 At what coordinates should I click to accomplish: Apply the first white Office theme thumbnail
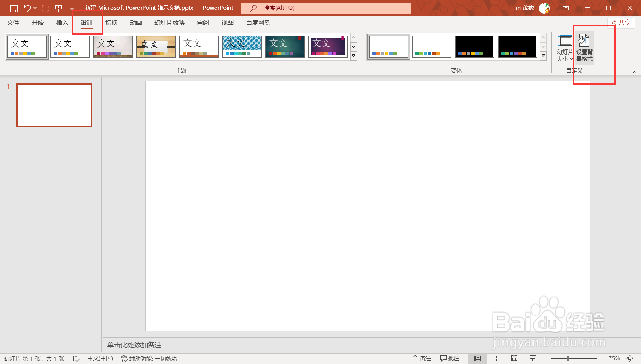(27, 47)
